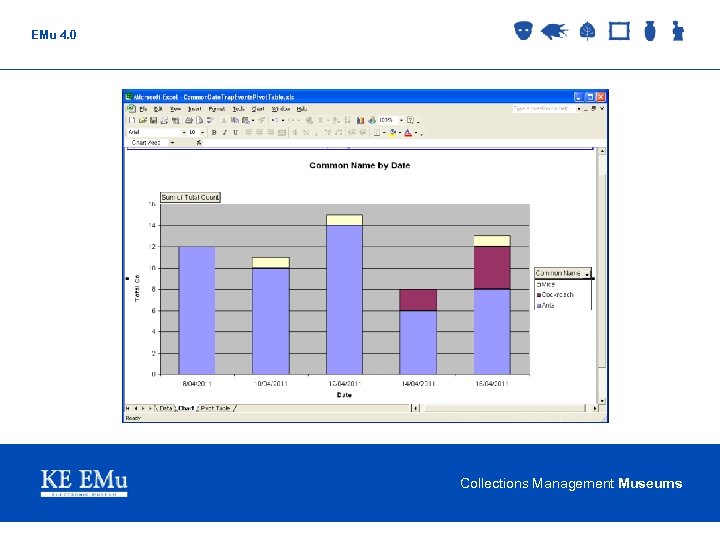The image size is (720, 540).
Task: Click the Borders icon
Action: pyautogui.click(x=377, y=132)
